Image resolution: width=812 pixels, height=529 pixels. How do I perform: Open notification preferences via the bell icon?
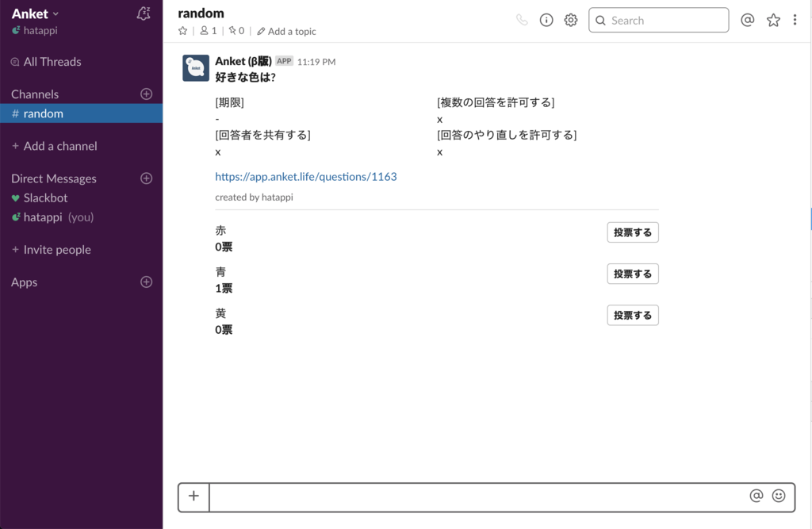coord(144,13)
